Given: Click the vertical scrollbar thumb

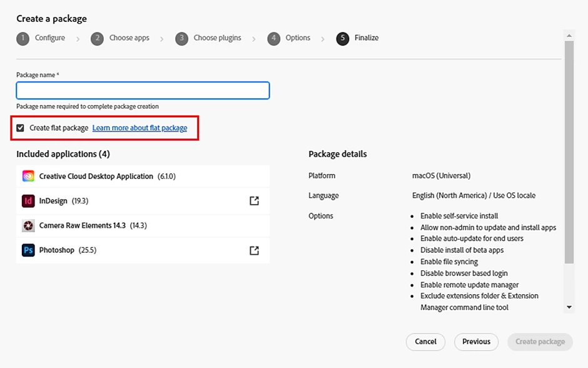Looking at the screenshot, I should pyautogui.click(x=569, y=150).
